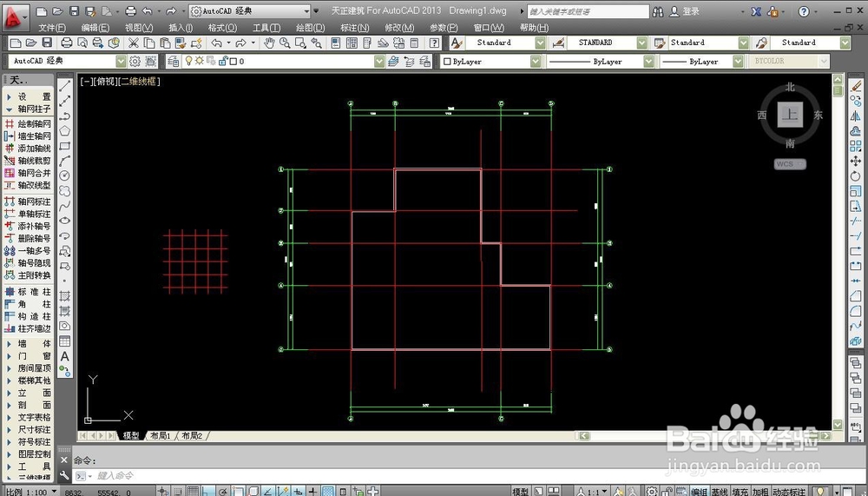The image size is (868, 496).
Task: Click the 上 face of the ViewCube
Action: point(790,116)
